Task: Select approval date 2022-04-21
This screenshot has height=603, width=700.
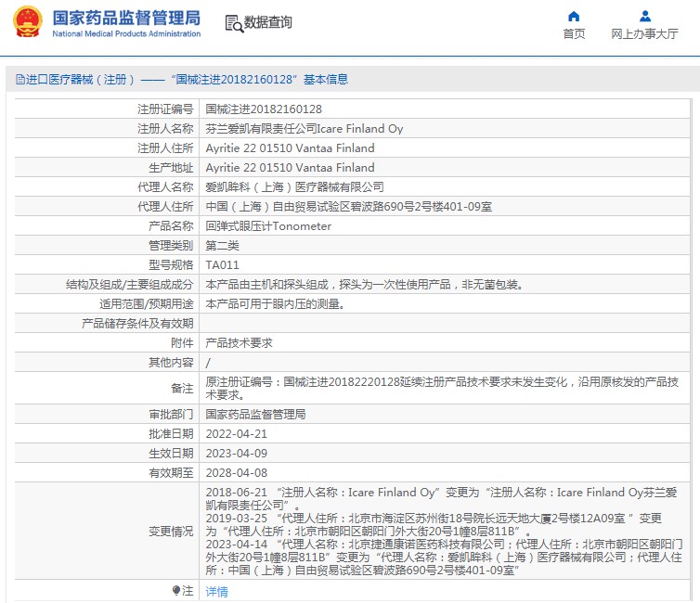Action: click(x=236, y=434)
